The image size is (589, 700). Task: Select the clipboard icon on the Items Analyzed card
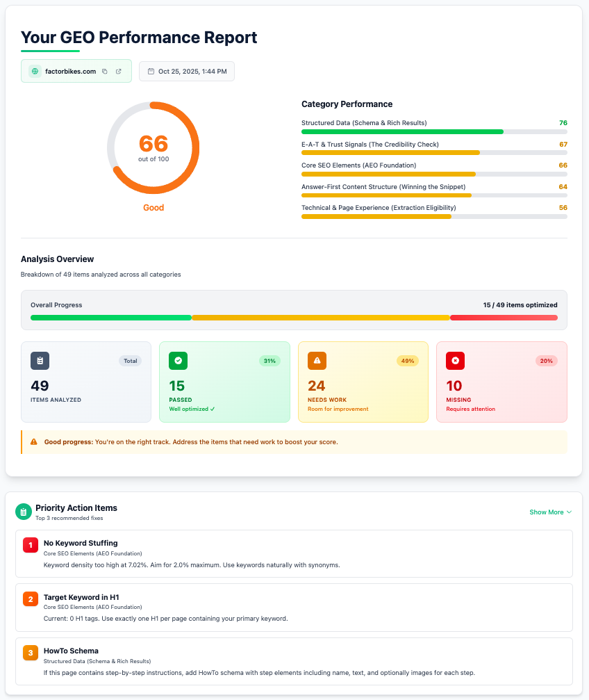40,360
